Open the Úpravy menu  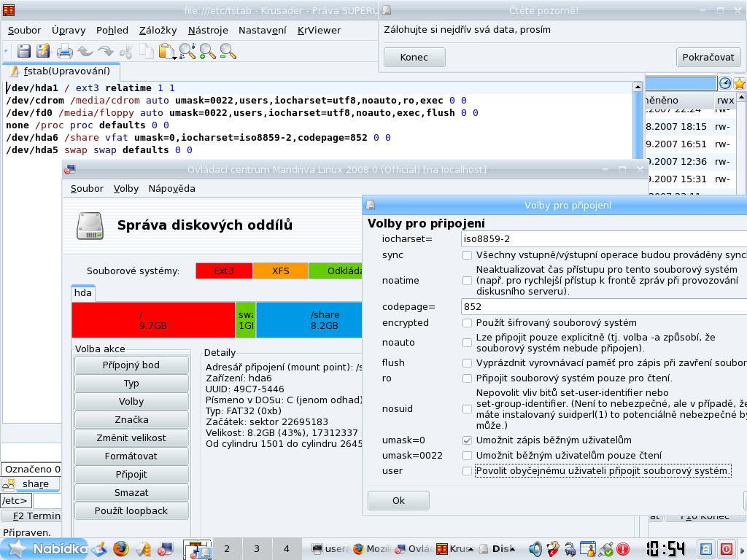(x=69, y=31)
